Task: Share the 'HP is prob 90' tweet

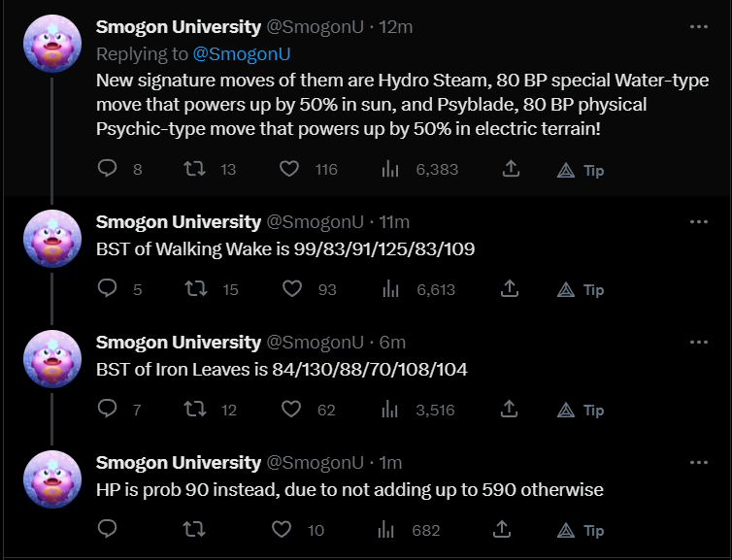Action: (x=503, y=530)
